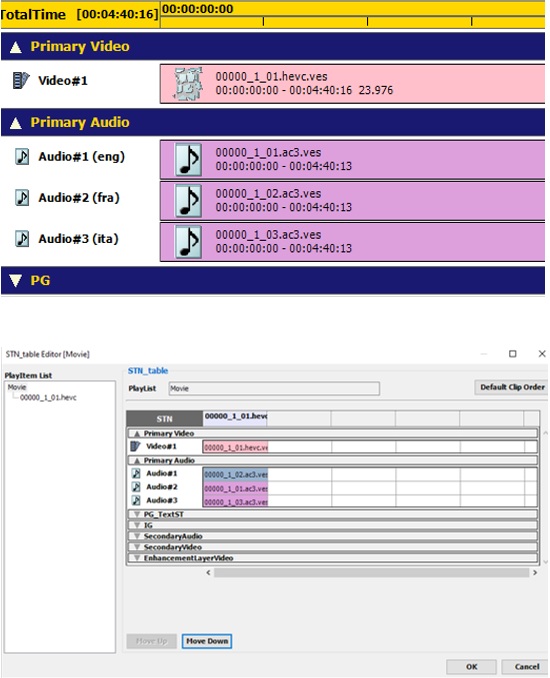Click the Cancel button

(x=526, y=667)
